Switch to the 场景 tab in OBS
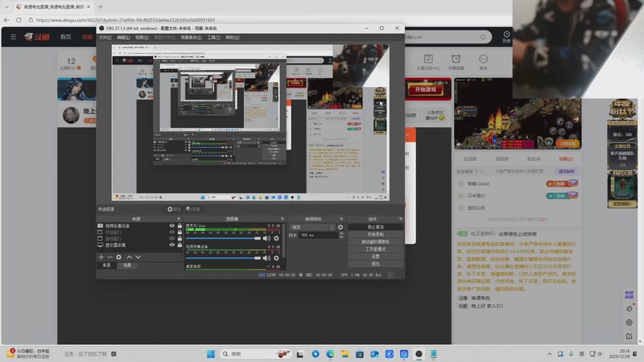This screenshot has width=644, height=362. pyautogui.click(x=127, y=265)
